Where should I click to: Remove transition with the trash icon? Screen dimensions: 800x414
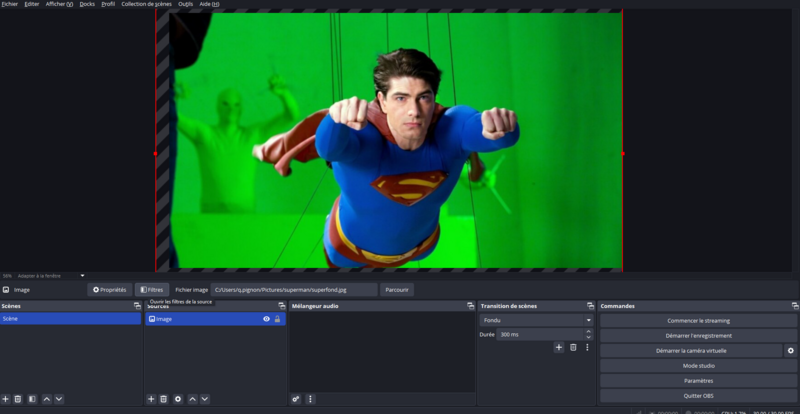click(573, 347)
